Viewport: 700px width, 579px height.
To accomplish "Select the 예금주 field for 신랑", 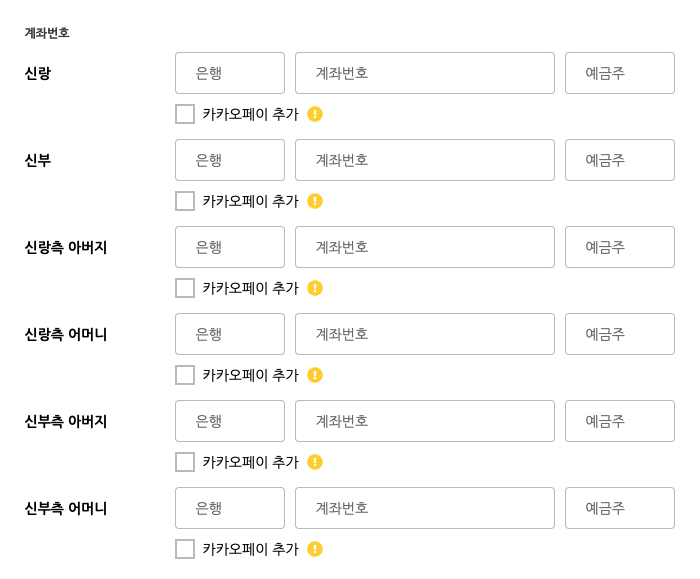I will pos(620,73).
